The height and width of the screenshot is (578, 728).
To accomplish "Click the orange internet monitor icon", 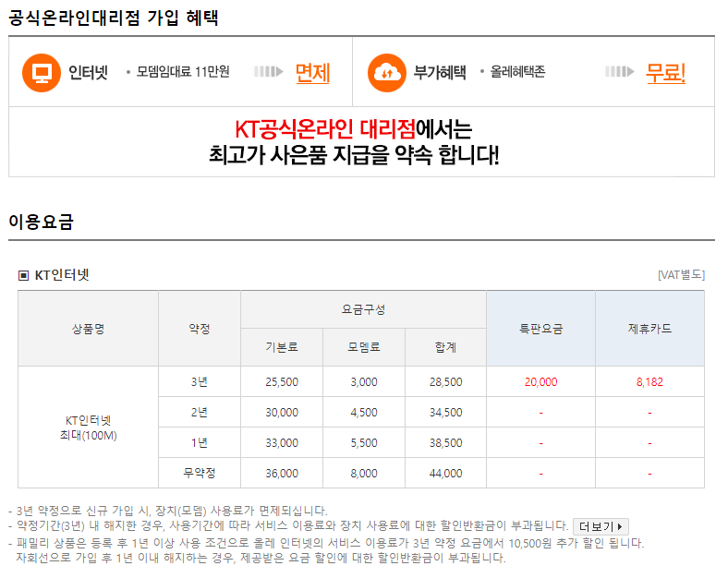I will tap(42, 73).
